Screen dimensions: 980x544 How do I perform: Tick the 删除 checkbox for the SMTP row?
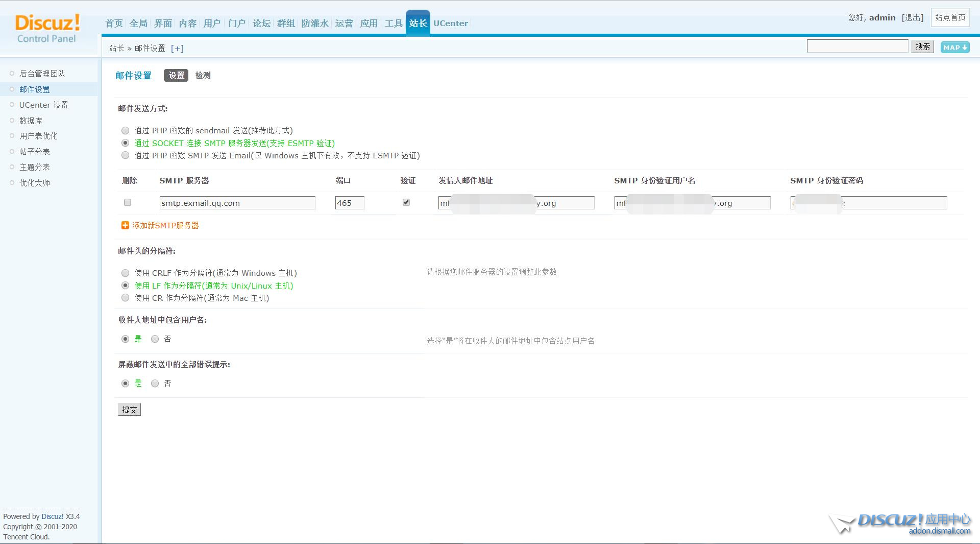pos(128,202)
